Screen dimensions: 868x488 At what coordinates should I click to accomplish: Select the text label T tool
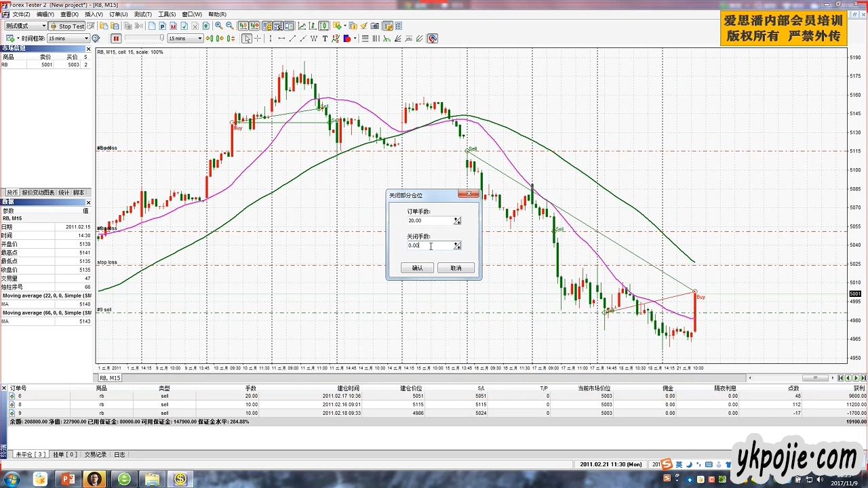(325, 39)
